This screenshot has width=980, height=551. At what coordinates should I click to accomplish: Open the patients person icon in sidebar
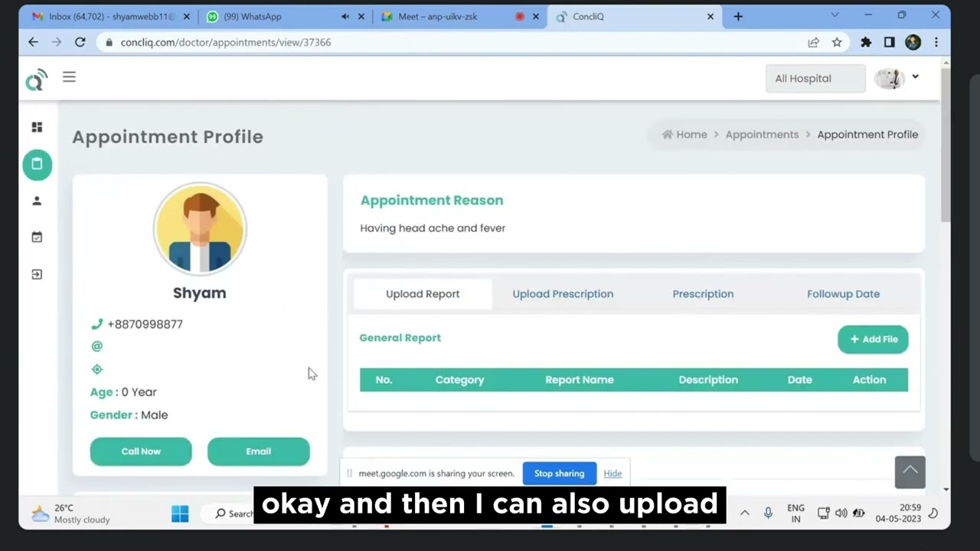(x=37, y=201)
